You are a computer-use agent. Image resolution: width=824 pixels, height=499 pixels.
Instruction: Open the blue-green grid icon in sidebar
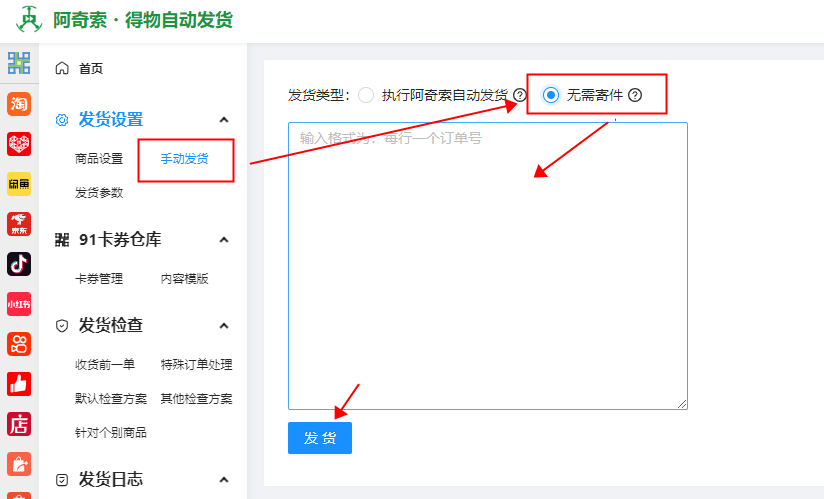[x=19, y=63]
